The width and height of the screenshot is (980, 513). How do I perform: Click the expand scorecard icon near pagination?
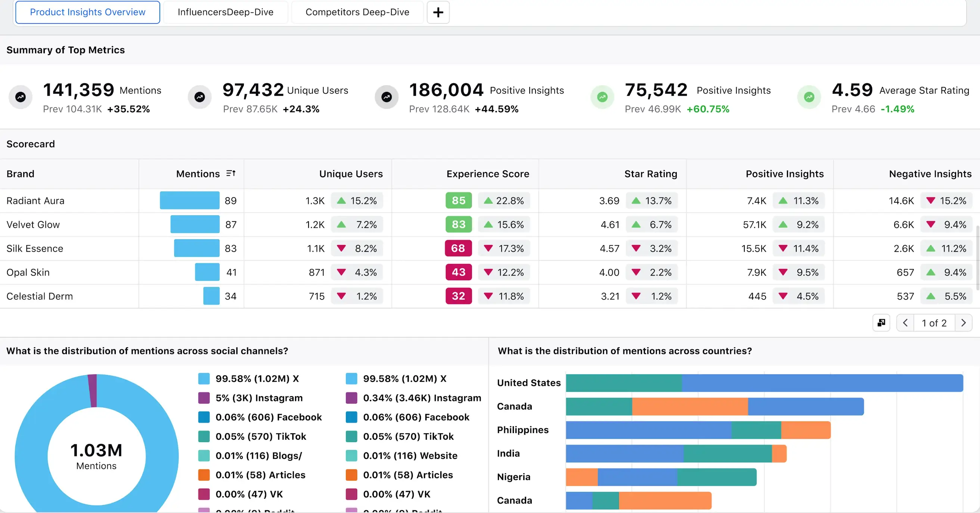[881, 323]
